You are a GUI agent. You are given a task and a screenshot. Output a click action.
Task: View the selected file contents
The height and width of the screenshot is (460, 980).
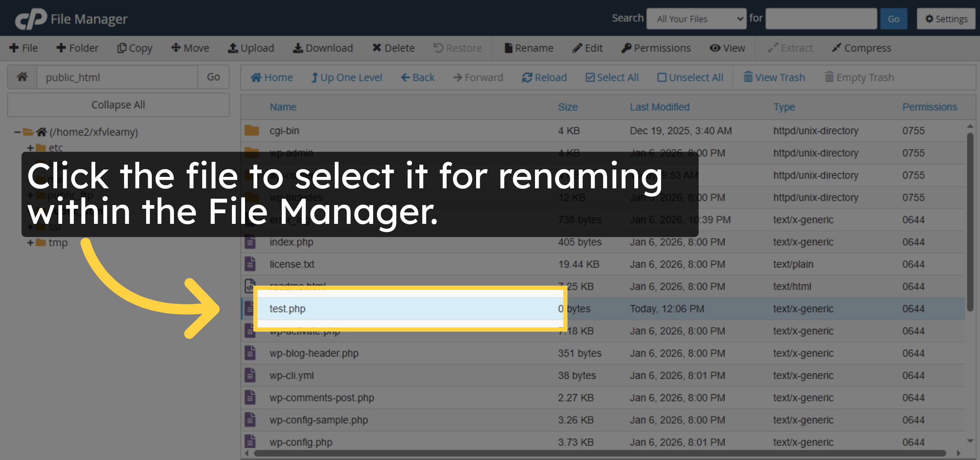point(727,48)
